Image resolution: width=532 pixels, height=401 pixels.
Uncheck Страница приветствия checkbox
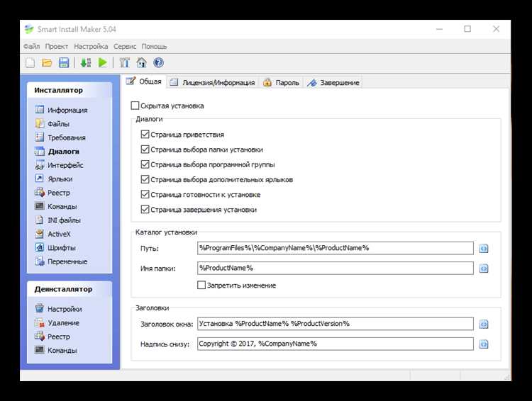click(145, 134)
